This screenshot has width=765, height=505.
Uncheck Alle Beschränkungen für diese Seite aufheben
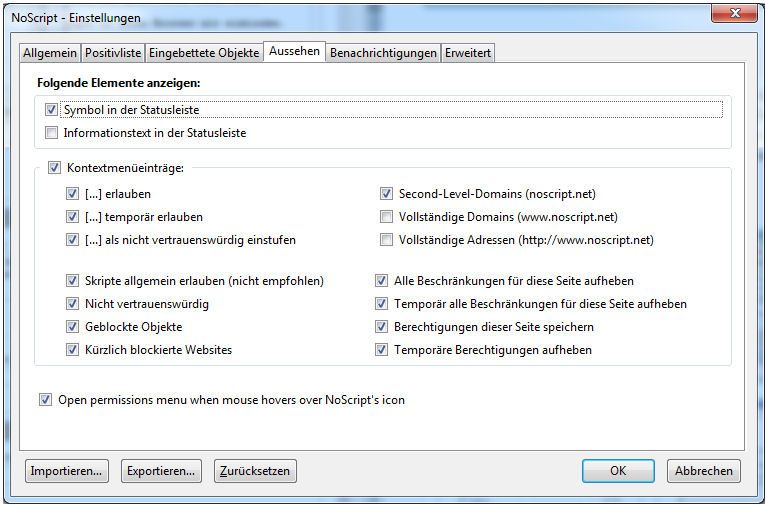[382, 281]
